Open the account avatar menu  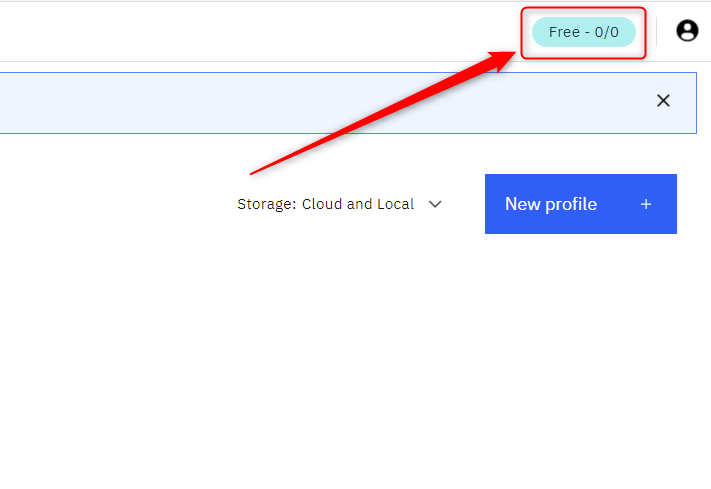pyautogui.click(x=687, y=31)
